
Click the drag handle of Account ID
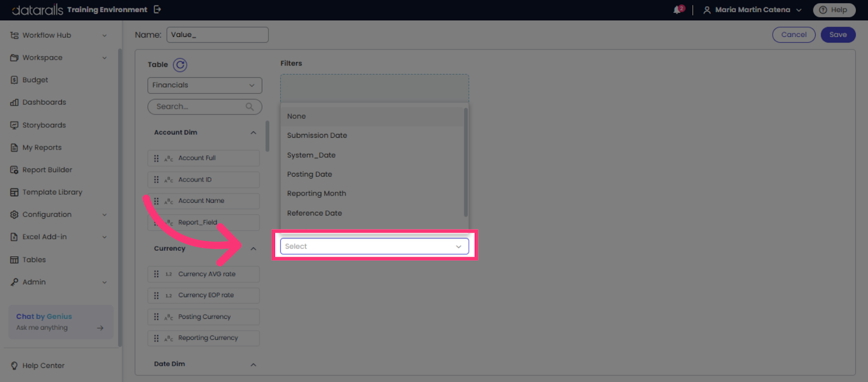pos(156,179)
